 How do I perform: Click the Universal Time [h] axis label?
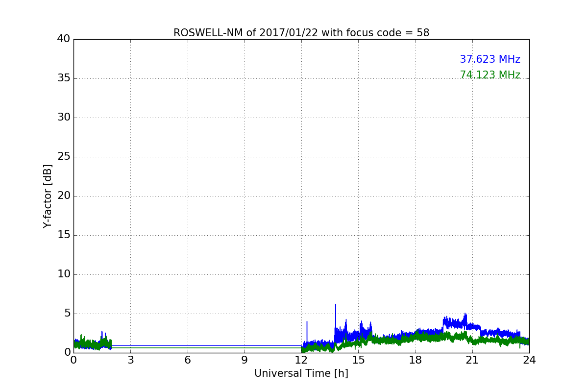pyautogui.click(x=301, y=373)
